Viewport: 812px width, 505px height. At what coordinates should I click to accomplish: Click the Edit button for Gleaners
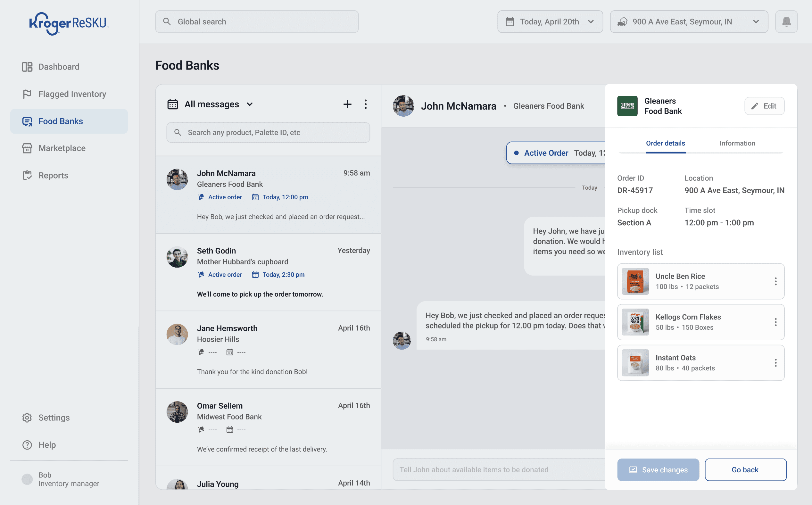(764, 106)
